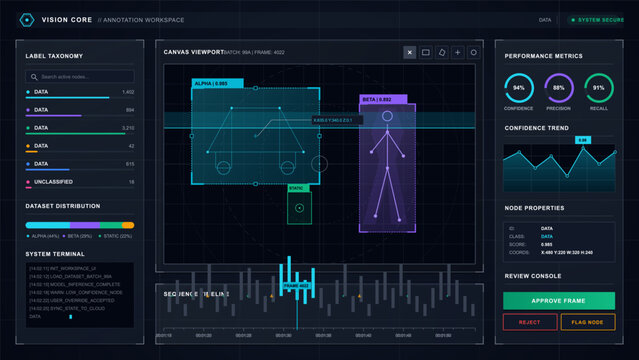Click the SCORE value 0.985
Screen dimensions: 639x360
(x=547, y=245)
